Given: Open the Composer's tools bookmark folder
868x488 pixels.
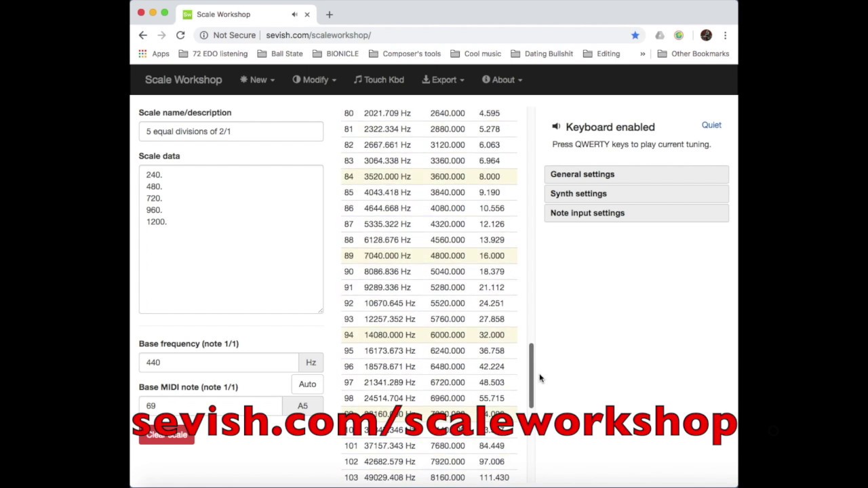Looking at the screenshot, I should pyautogui.click(x=405, y=54).
